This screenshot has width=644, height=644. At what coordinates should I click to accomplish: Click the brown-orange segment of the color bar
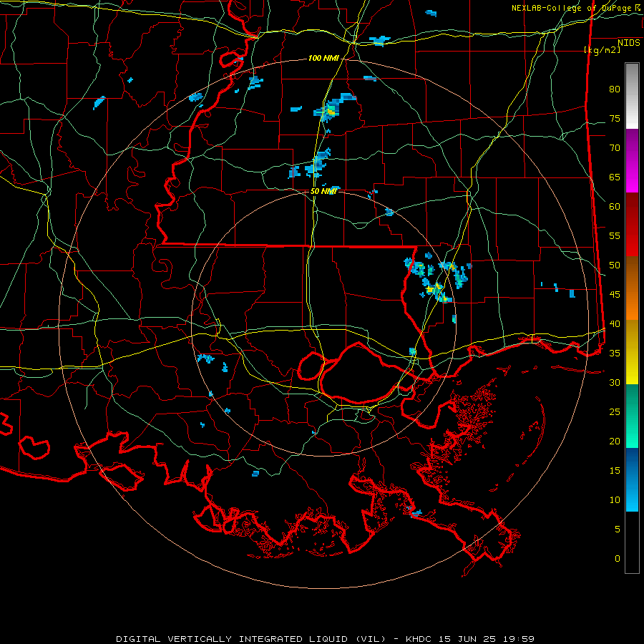click(632, 288)
